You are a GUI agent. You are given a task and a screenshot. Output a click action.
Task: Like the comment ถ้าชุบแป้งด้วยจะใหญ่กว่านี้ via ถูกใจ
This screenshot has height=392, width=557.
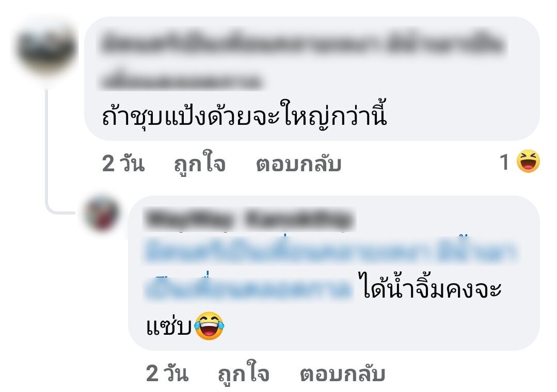point(200,164)
